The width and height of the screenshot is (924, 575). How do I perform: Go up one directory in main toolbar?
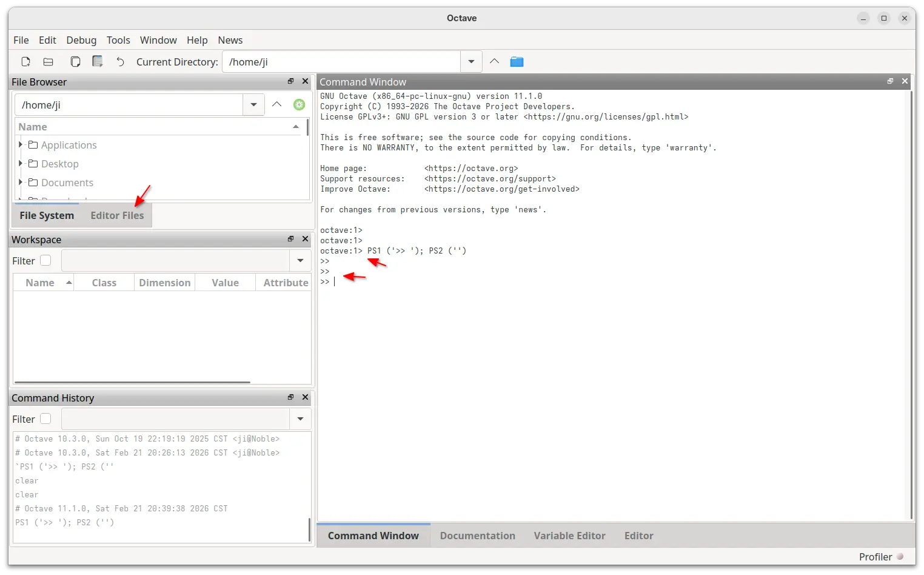coord(494,61)
